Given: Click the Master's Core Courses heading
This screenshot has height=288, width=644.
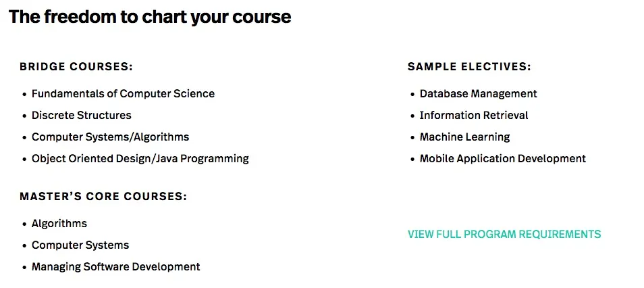Looking at the screenshot, I should 103,197.
